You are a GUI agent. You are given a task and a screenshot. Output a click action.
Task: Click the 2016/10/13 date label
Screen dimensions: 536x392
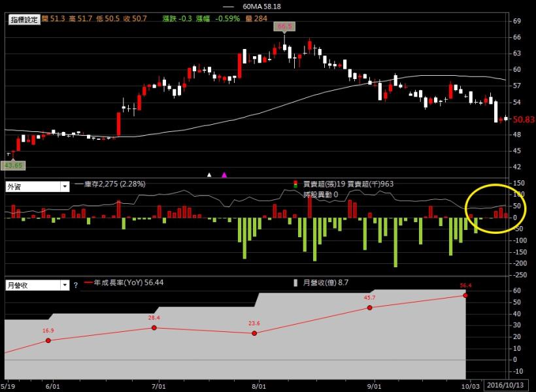point(505,385)
